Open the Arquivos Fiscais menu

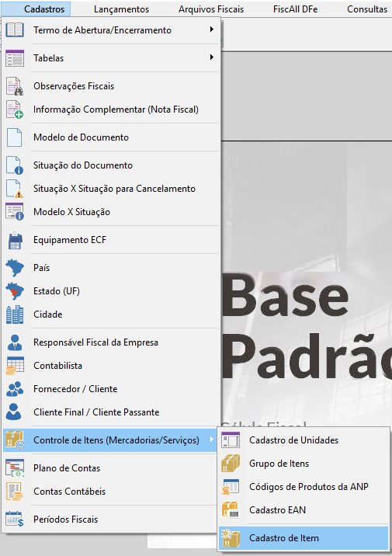[x=211, y=9]
